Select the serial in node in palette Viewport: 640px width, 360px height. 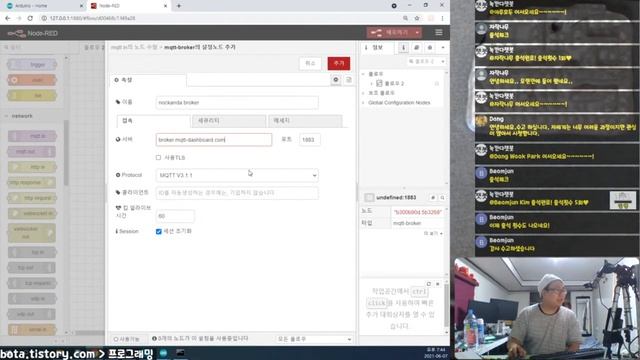32,330
